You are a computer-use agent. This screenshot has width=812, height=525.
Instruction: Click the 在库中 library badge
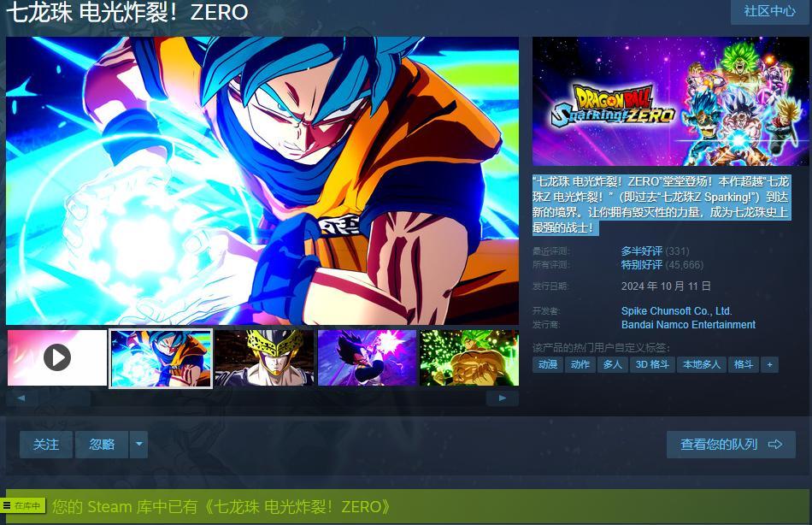(23, 506)
